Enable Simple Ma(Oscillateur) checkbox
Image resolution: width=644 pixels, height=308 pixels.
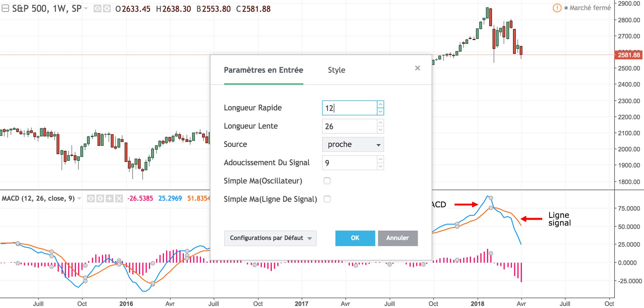[327, 181]
